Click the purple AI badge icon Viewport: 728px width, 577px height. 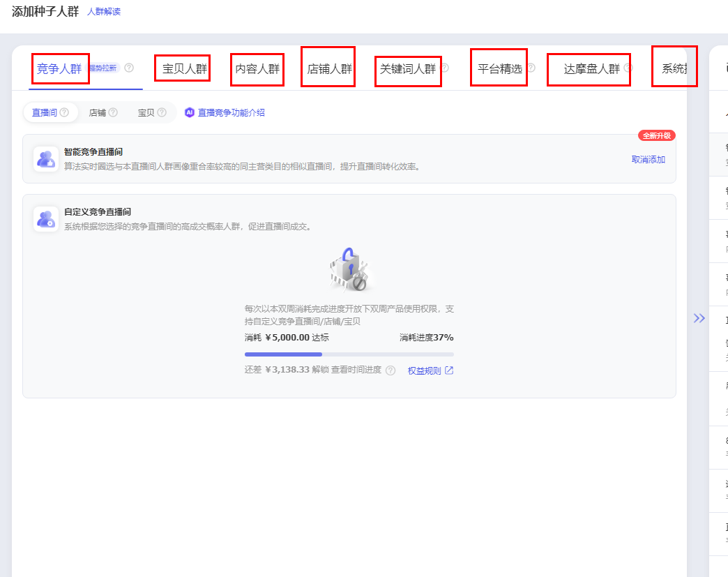pyautogui.click(x=190, y=112)
